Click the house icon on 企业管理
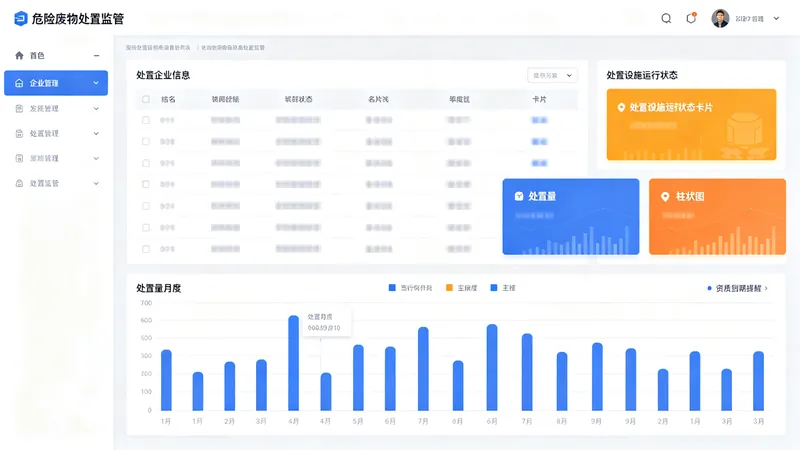 [x=19, y=83]
